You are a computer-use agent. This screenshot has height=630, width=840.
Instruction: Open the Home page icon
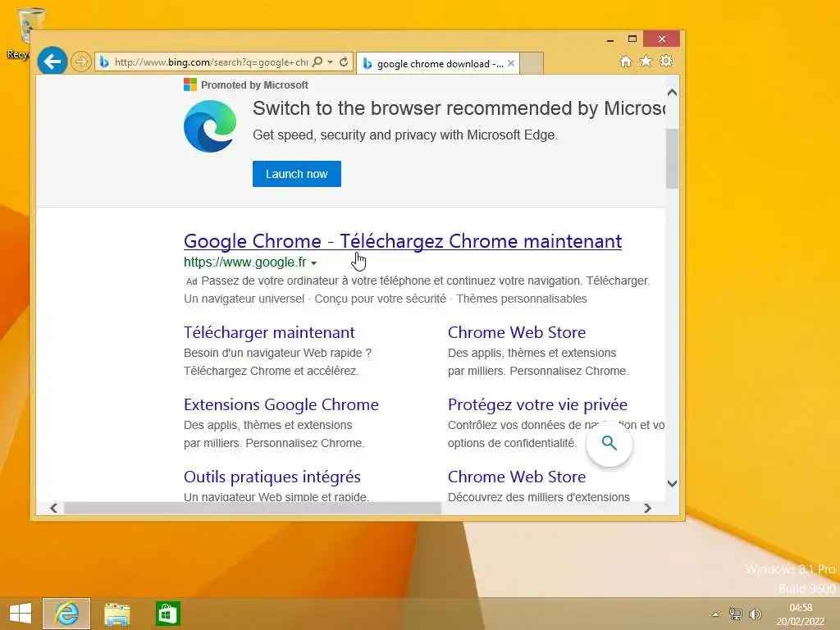coord(626,61)
